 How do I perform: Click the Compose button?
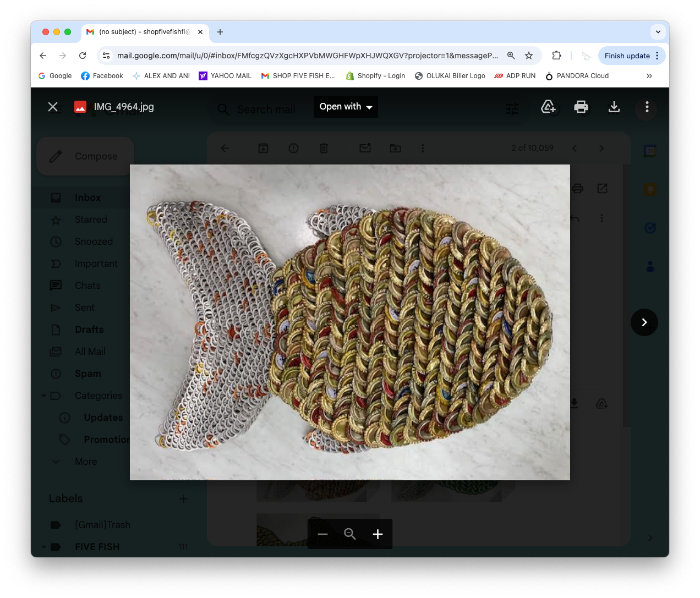coord(85,156)
